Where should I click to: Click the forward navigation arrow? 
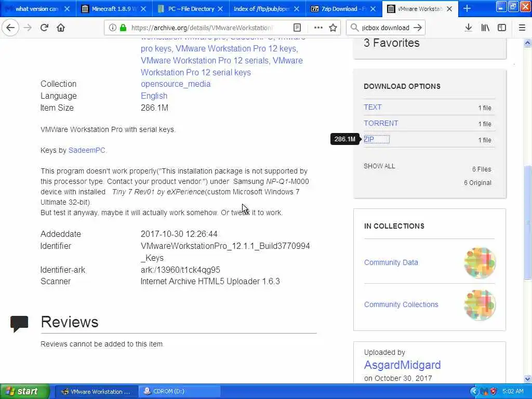coord(28,28)
